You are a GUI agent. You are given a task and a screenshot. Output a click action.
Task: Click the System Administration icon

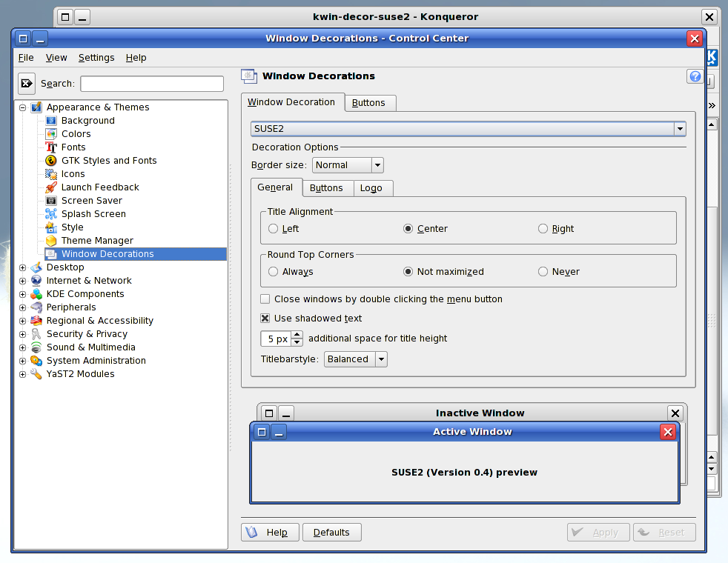coord(36,361)
